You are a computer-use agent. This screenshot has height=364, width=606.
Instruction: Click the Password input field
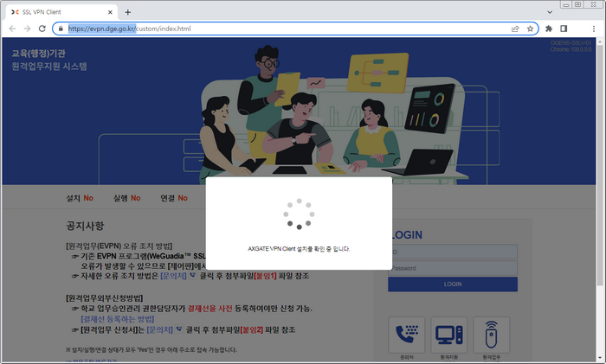click(453, 268)
